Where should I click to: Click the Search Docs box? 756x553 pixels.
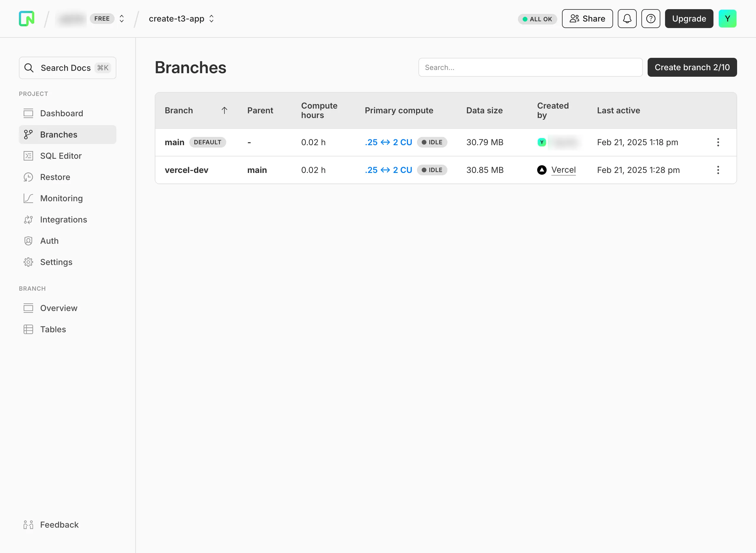click(x=68, y=68)
